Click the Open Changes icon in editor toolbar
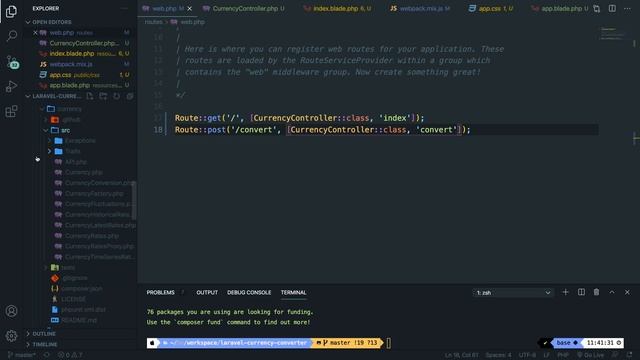 [x=597, y=9]
